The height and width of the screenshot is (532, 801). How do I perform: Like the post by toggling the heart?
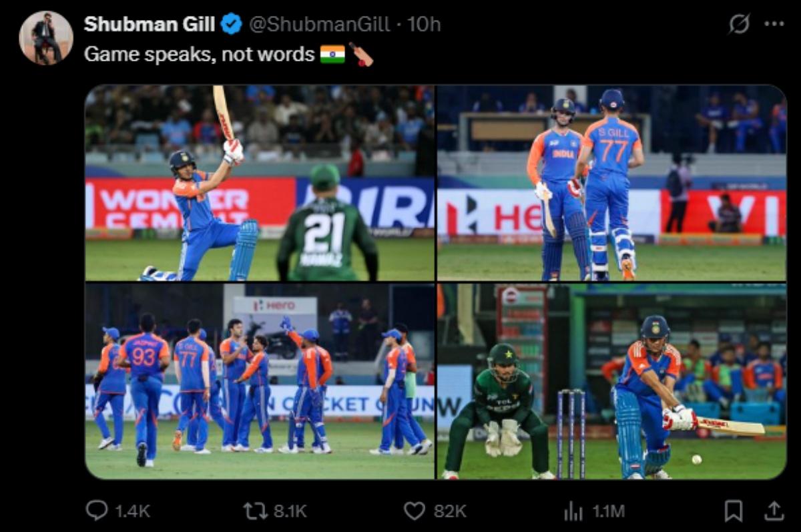pos(414,509)
